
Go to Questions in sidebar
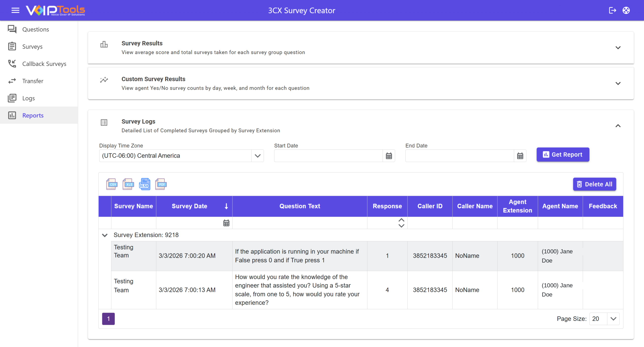(39, 29)
